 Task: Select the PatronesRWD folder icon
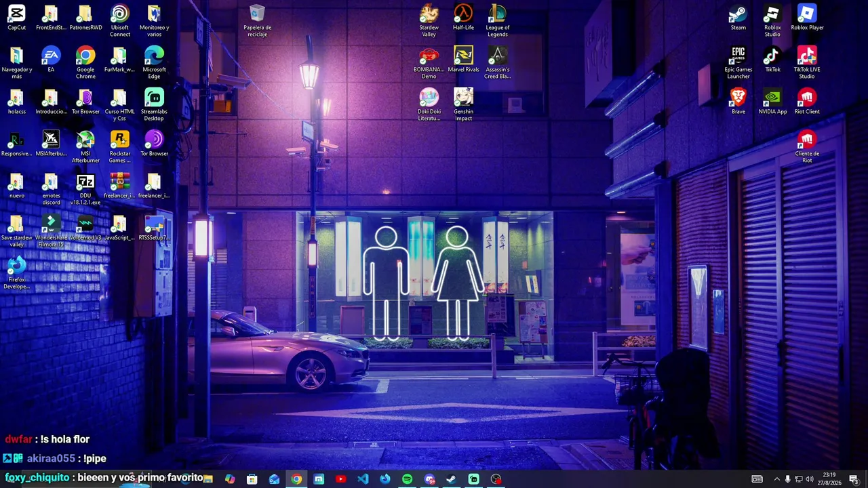(85, 18)
